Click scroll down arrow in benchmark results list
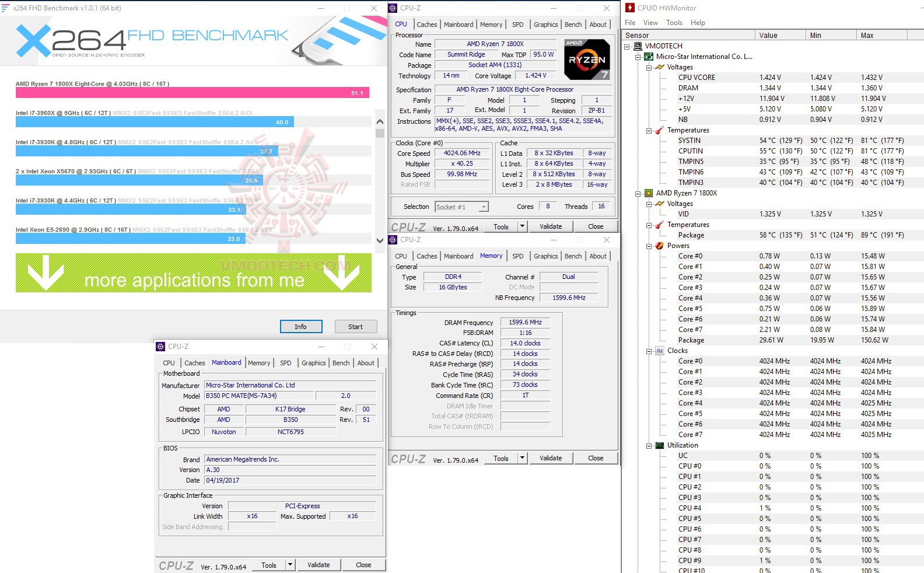Image resolution: width=924 pixels, height=573 pixels. 380,240
